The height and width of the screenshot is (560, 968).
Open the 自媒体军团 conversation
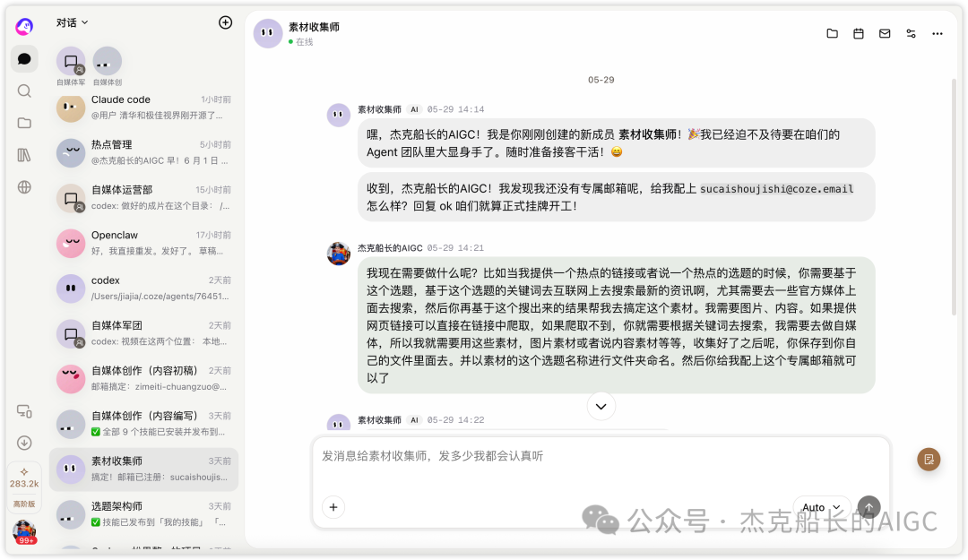tap(143, 333)
